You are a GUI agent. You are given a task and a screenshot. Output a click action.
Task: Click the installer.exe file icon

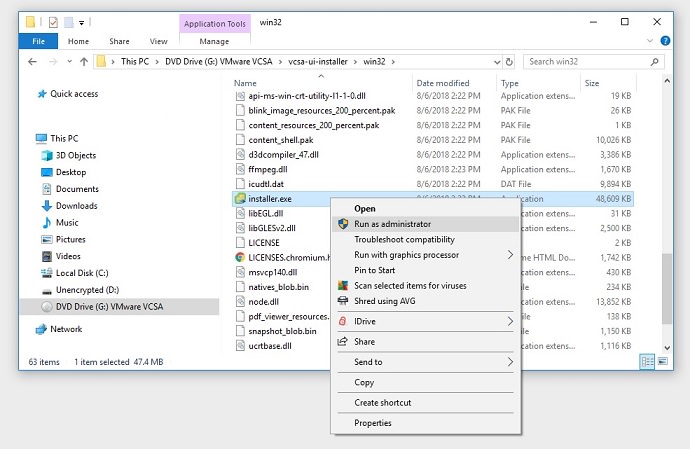coord(240,199)
